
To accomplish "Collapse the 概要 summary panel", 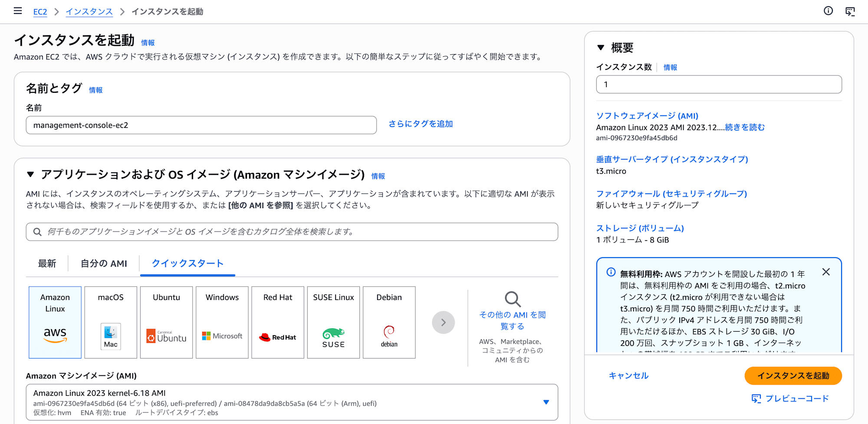I will pos(601,48).
